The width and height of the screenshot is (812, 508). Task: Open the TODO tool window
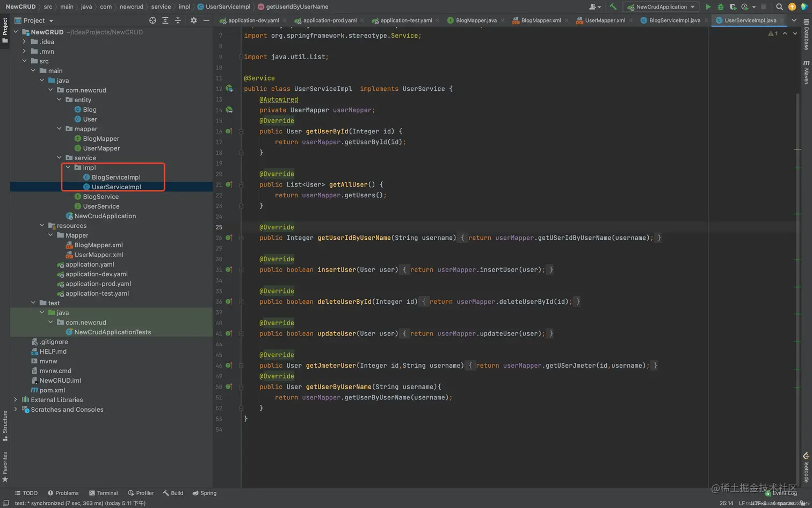pos(26,493)
